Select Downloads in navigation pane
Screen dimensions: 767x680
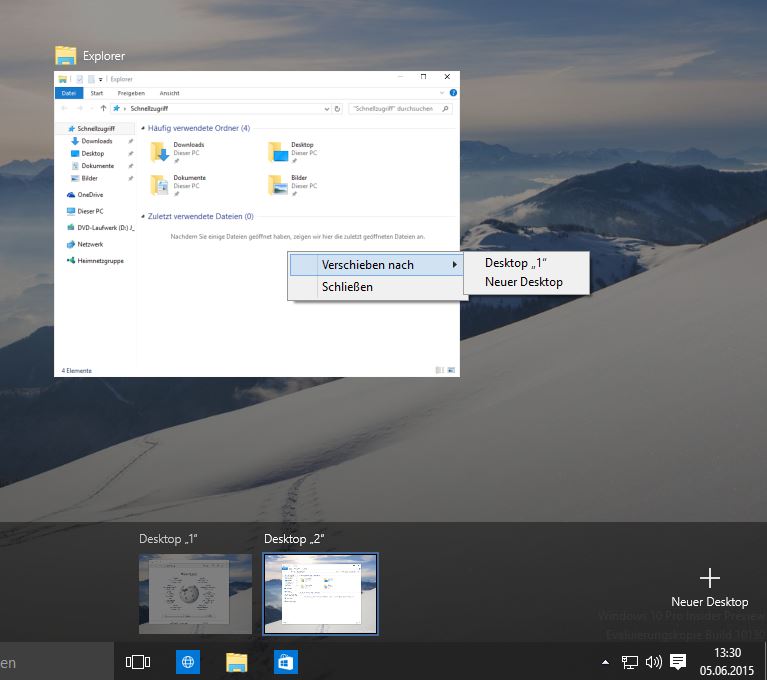tap(96, 141)
